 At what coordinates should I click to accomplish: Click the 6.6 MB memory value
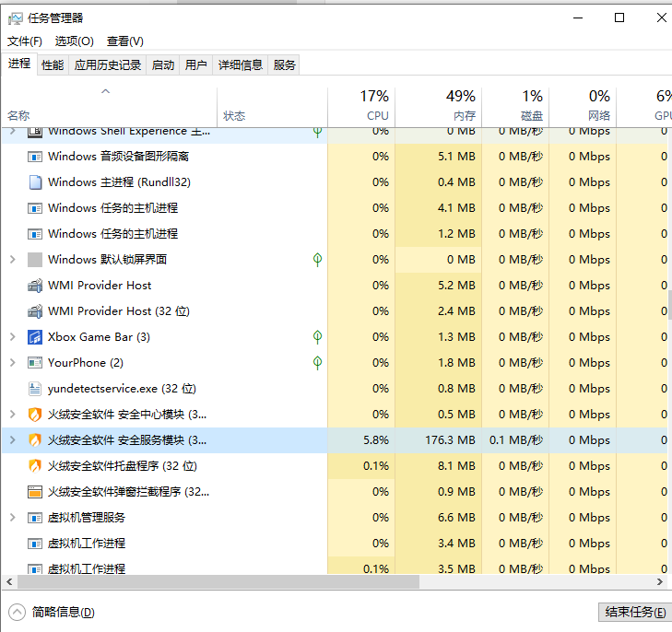pos(456,517)
